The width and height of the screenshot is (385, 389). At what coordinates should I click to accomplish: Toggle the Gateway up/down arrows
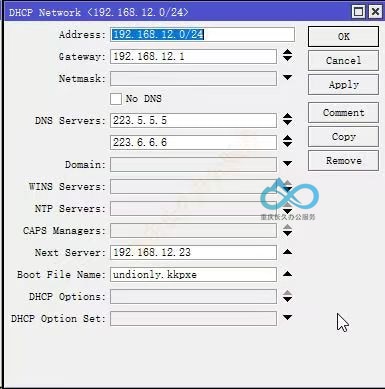[x=287, y=55]
